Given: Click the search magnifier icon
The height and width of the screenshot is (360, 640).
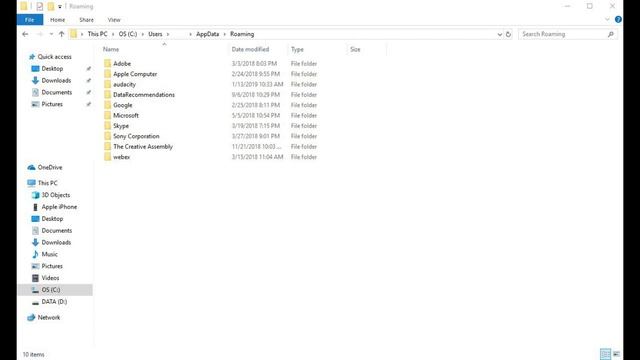Looking at the screenshot, I should 611,34.
